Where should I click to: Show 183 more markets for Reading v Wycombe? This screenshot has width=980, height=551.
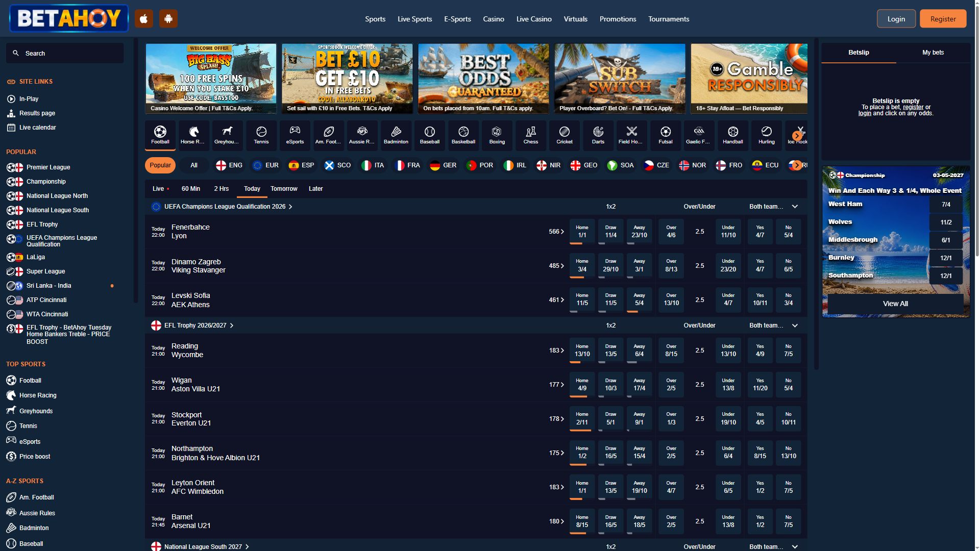pyautogui.click(x=556, y=350)
